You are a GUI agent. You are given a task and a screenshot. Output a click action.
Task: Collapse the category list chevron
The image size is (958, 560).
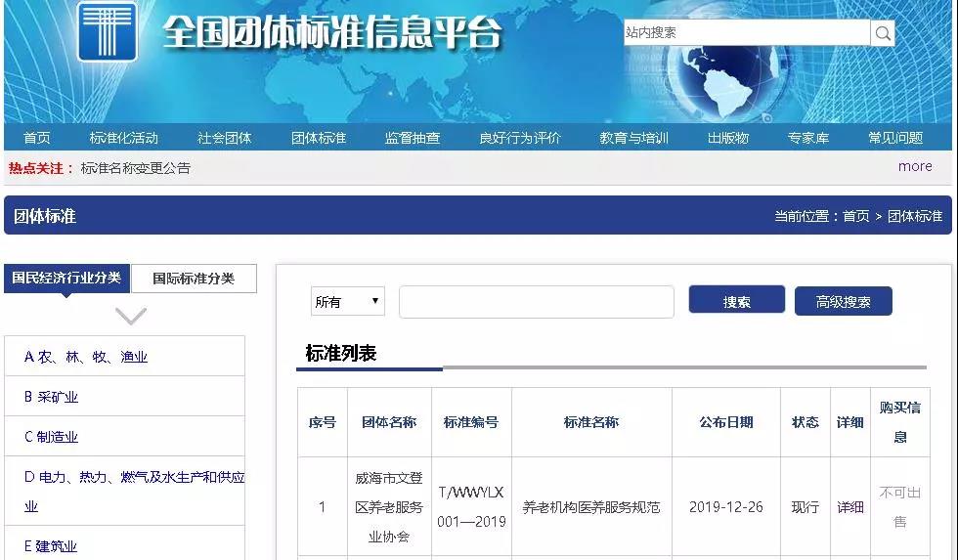pos(131,317)
